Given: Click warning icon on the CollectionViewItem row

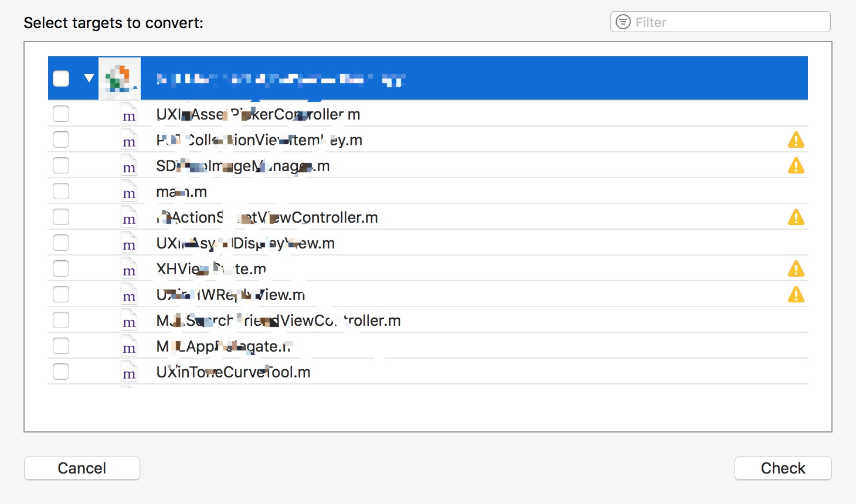Looking at the screenshot, I should 796,140.
